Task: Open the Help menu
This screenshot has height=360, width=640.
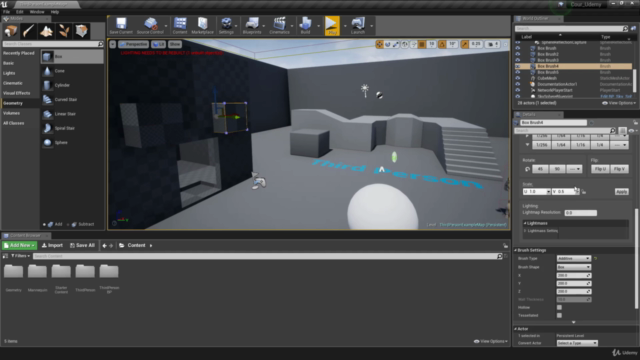Action: tap(55, 12)
